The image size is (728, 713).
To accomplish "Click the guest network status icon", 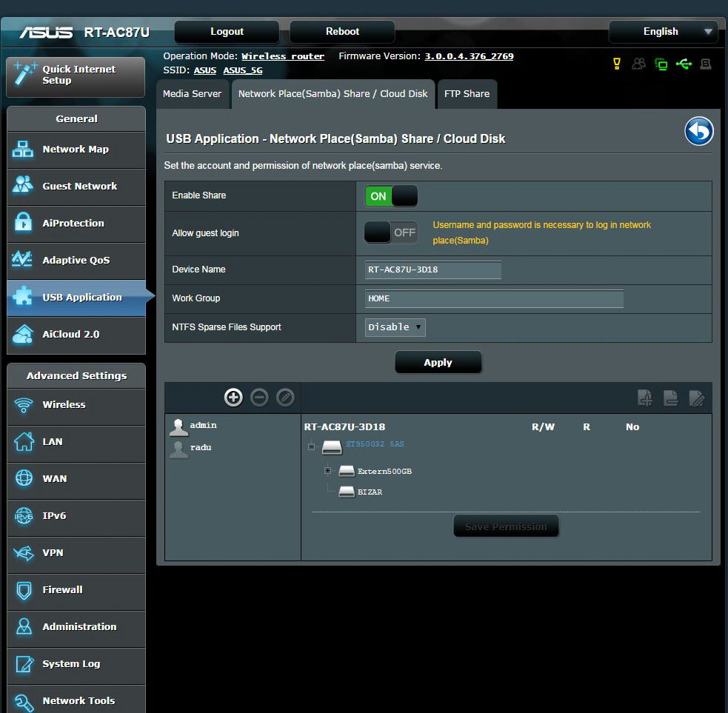I will pyautogui.click(x=639, y=64).
